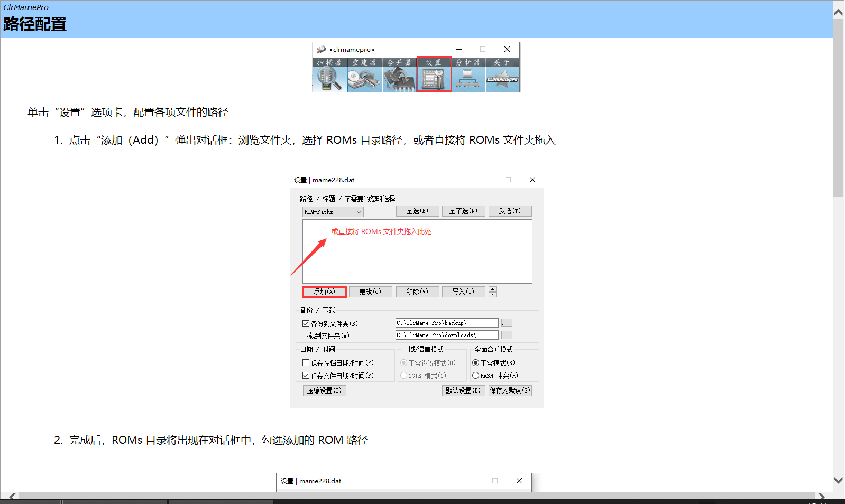845x504 pixels.
Task: Click the 全不选(N) button
Action: point(464,211)
